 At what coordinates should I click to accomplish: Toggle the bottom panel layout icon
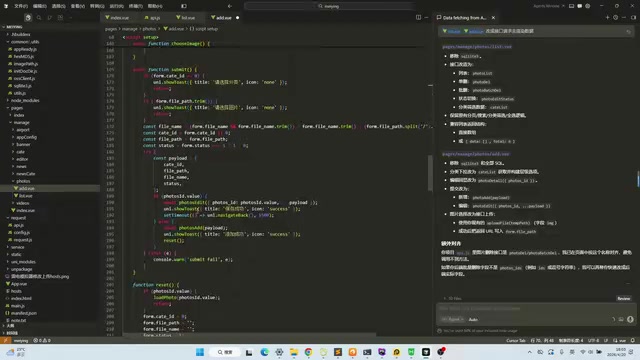[x=571, y=6]
